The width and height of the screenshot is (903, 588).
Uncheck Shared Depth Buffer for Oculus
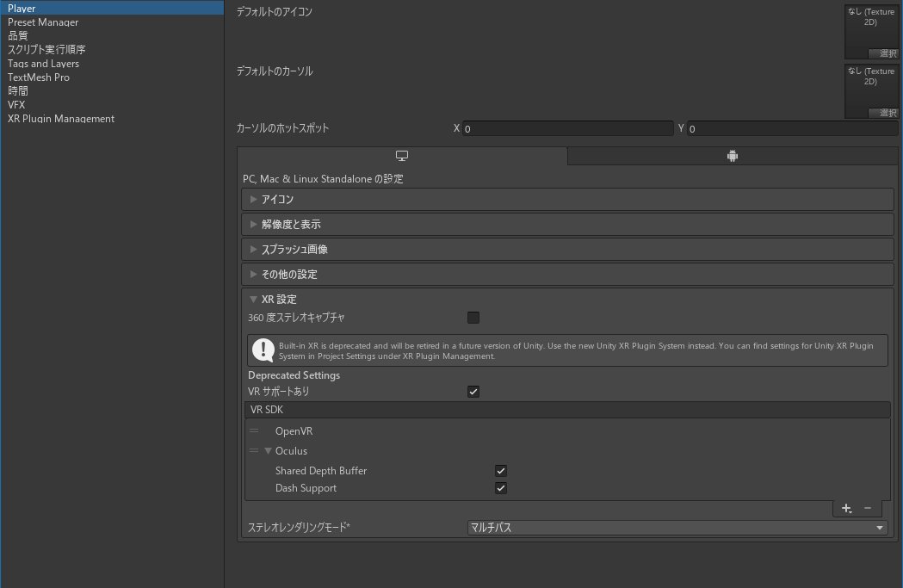(500, 470)
